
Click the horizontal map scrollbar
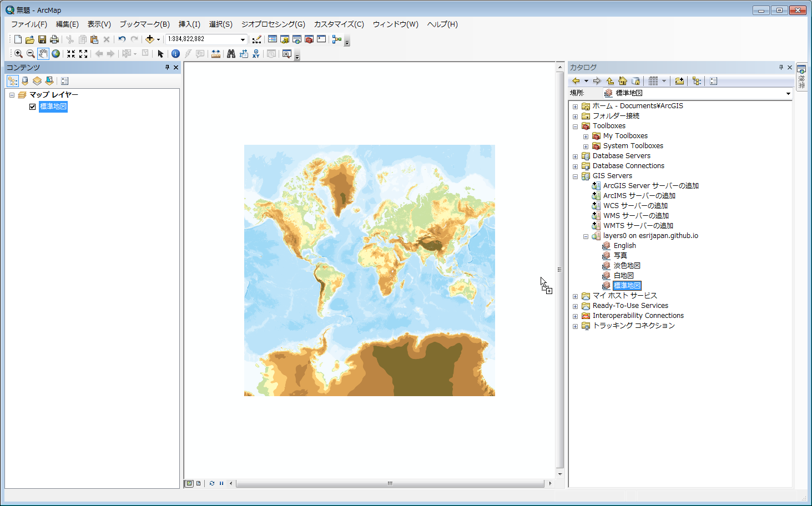390,483
